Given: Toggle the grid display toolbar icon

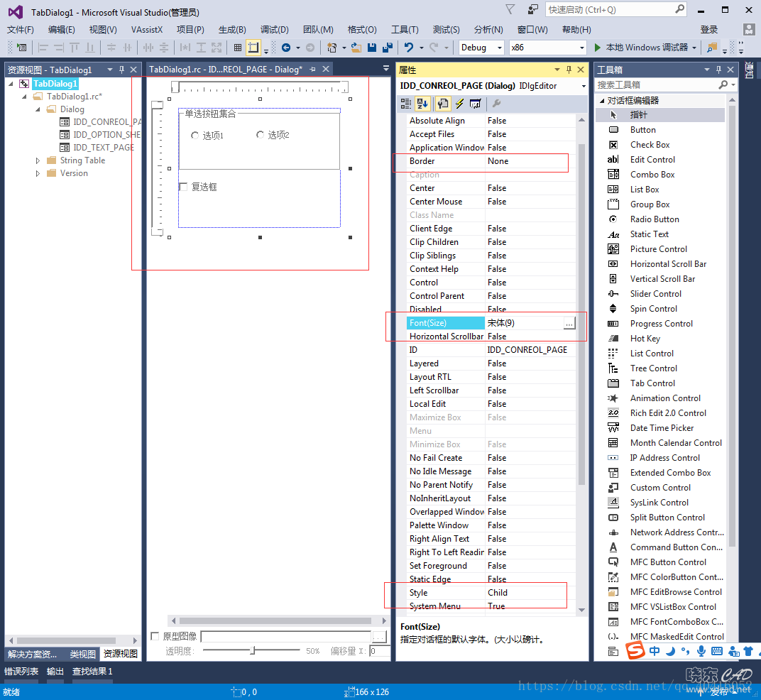Looking at the screenshot, I should click(x=237, y=48).
